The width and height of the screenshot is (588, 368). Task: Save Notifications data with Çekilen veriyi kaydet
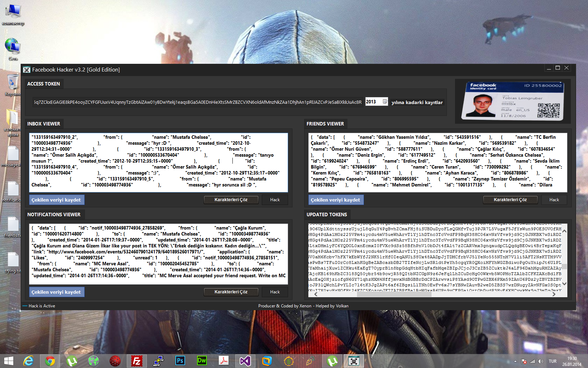tap(56, 292)
